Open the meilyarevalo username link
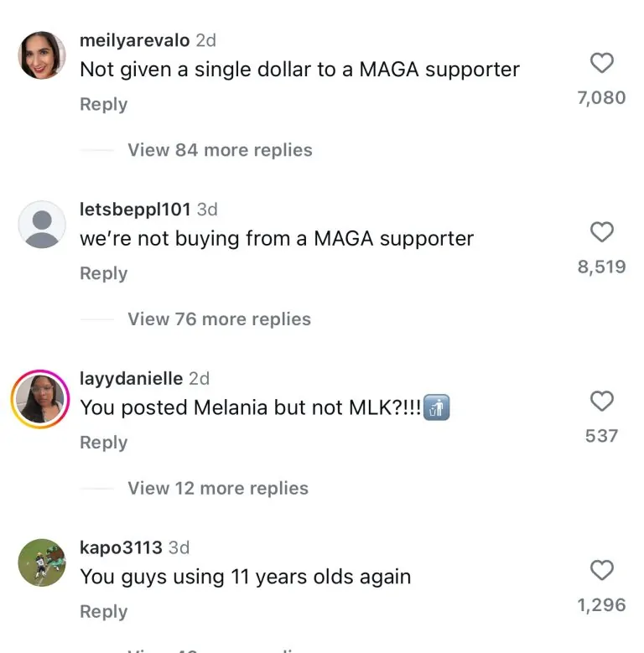The image size is (644, 653). [134, 40]
